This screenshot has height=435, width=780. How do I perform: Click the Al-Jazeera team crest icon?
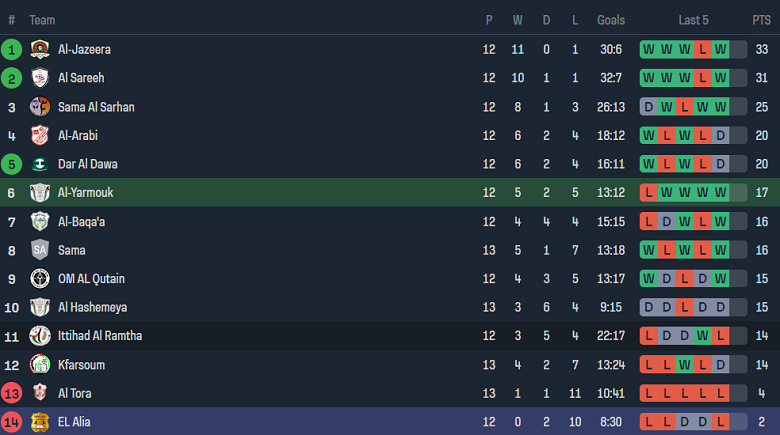40,49
